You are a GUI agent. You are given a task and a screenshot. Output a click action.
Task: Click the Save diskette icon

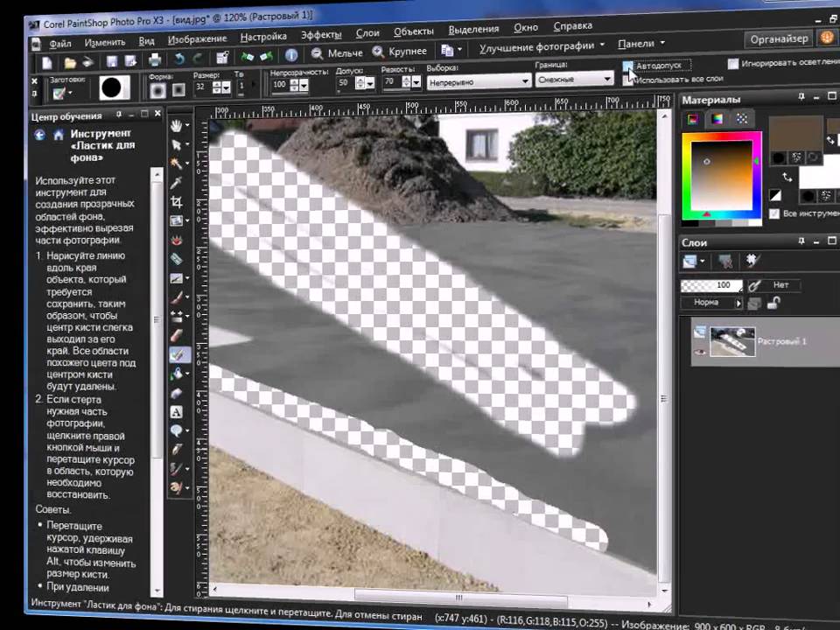[x=111, y=61]
